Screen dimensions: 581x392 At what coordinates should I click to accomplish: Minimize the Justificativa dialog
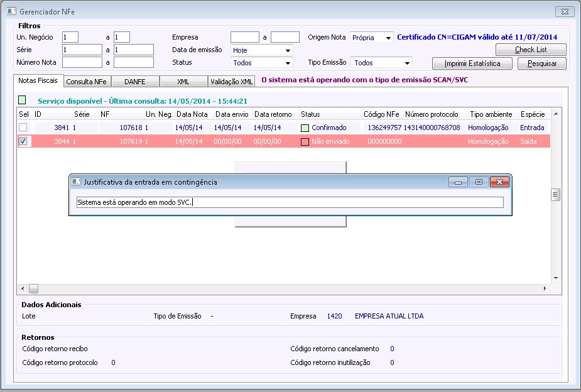[458, 182]
